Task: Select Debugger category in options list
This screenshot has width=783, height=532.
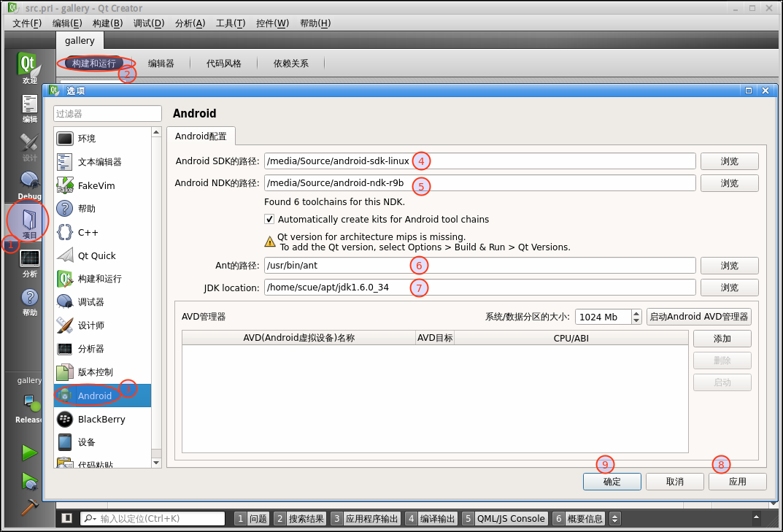Action: [x=102, y=301]
